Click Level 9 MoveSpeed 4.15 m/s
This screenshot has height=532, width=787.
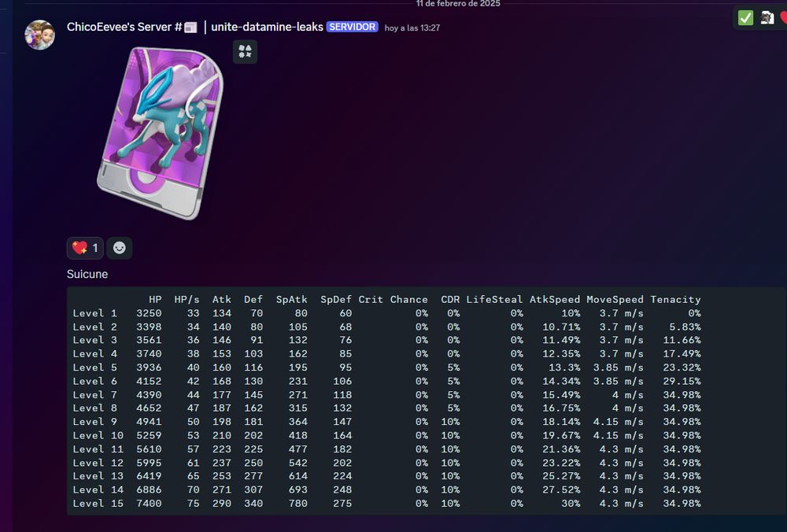click(x=619, y=422)
